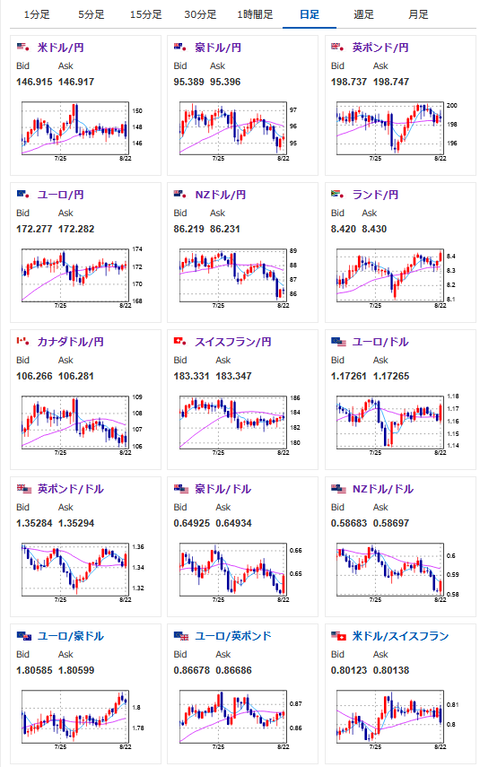The image size is (480, 767).
Task: Open the NZドル/円 pair link
Action: click(220, 195)
